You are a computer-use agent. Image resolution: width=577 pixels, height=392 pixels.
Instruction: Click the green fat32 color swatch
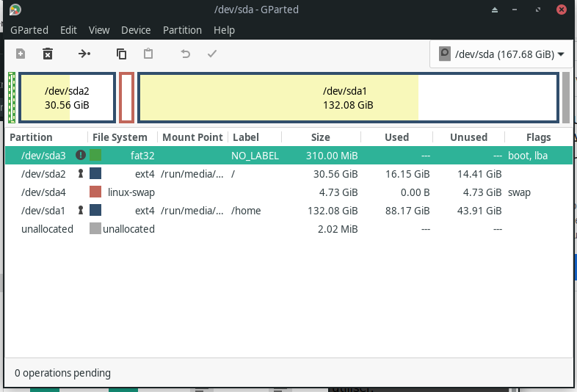tap(95, 155)
